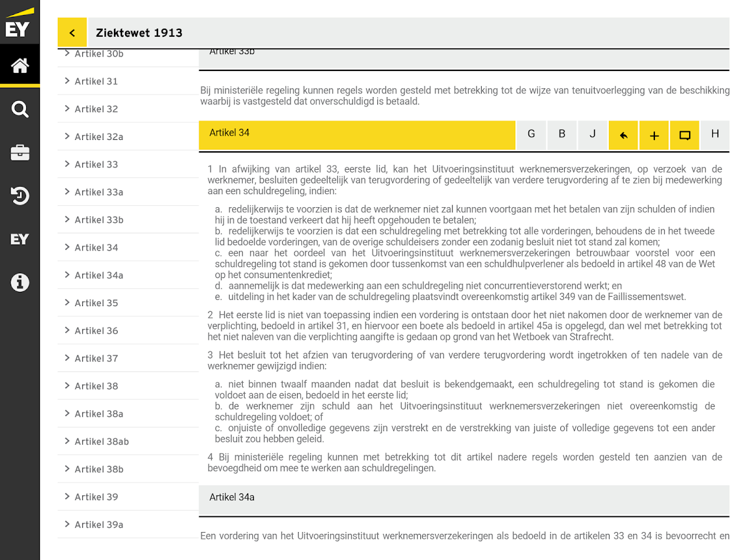Viewport: 747px width, 560px height.
Task: Expand Artikel 30b chevron
Action: coord(67,54)
